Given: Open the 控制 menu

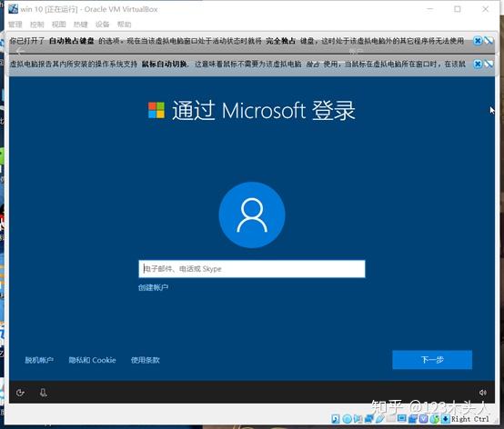Looking at the screenshot, I should (x=37, y=25).
